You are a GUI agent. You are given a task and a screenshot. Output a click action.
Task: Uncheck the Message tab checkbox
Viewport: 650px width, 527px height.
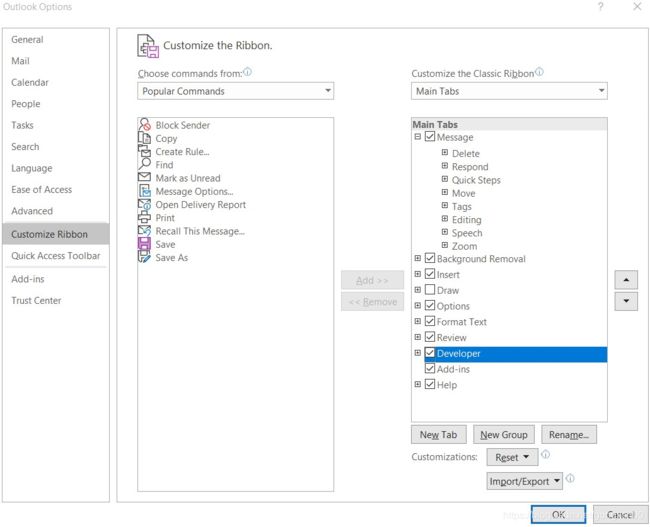(430, 136)
